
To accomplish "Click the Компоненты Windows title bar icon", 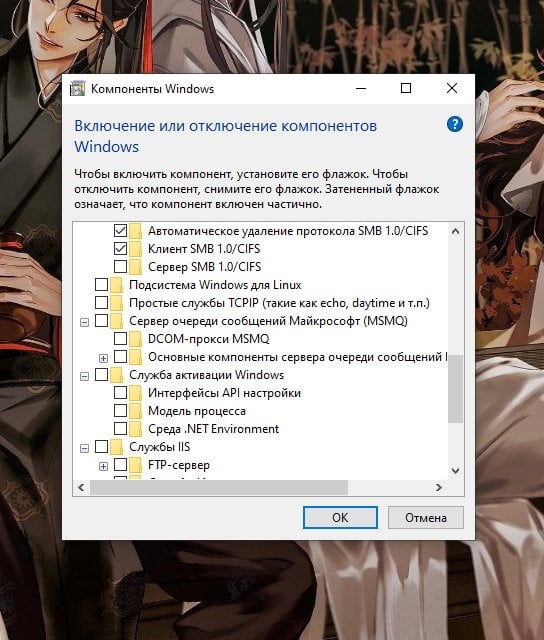I will pos(78,89).
